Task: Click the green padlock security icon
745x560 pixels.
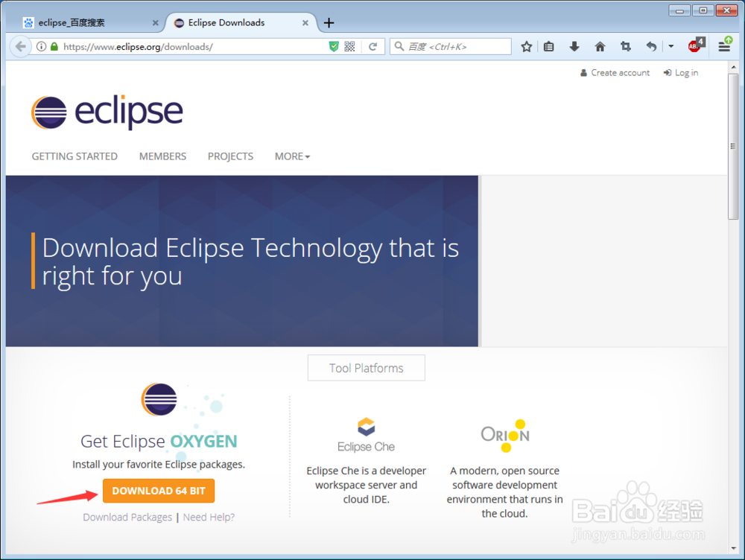Action: pyautogui.click(x=54, y=47)
